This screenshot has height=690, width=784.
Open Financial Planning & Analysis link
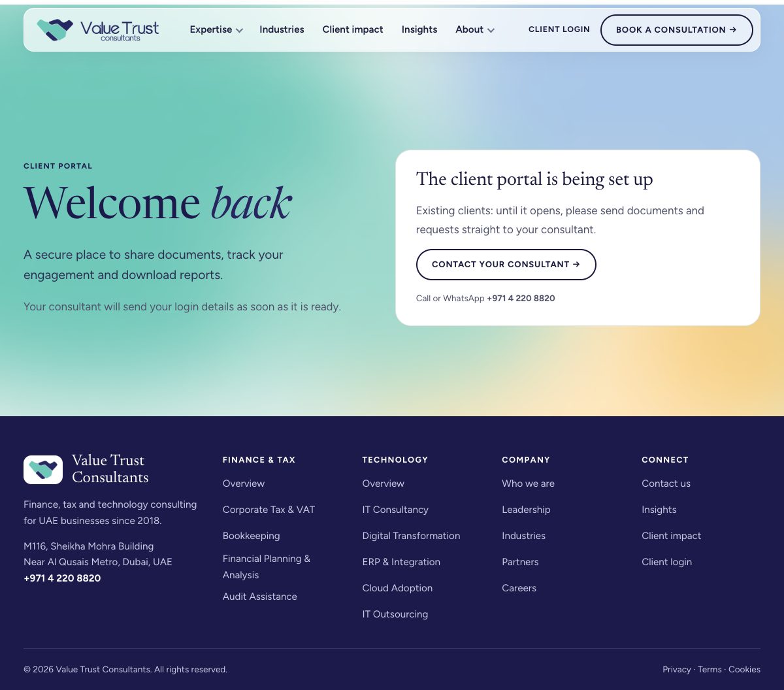click(x=267, y=567)
